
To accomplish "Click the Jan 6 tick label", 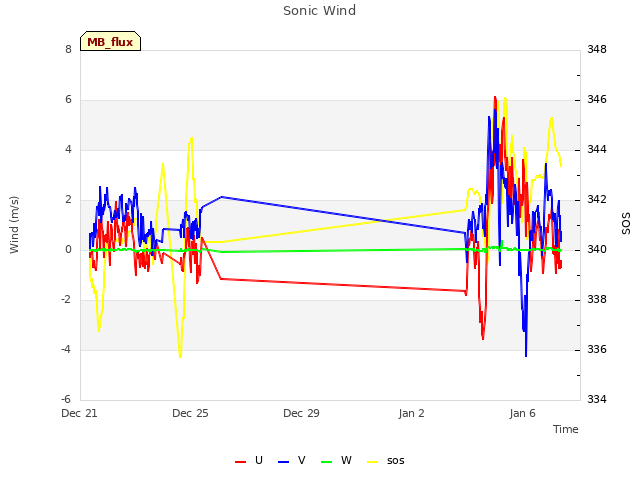I will pos(522,413).
